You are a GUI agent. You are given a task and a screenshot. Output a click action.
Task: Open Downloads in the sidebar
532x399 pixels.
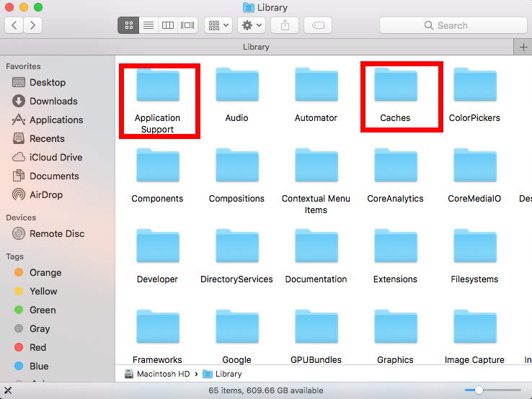point(53,102)
